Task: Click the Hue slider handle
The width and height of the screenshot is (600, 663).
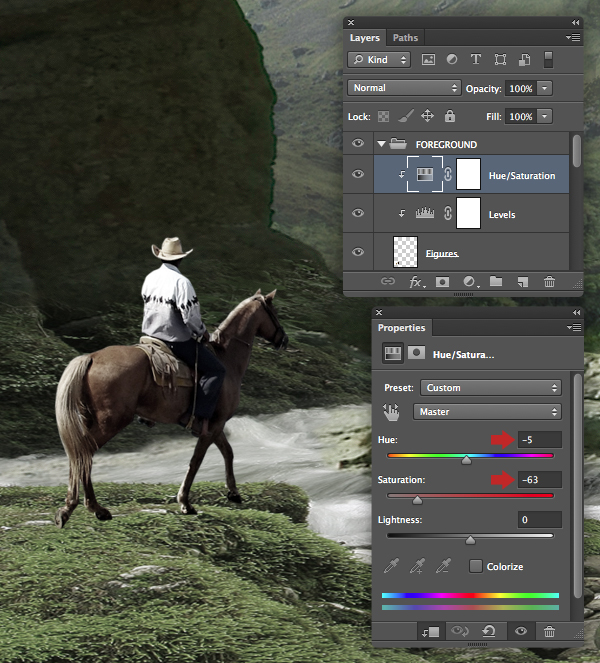Action: [x=466, y=460]
